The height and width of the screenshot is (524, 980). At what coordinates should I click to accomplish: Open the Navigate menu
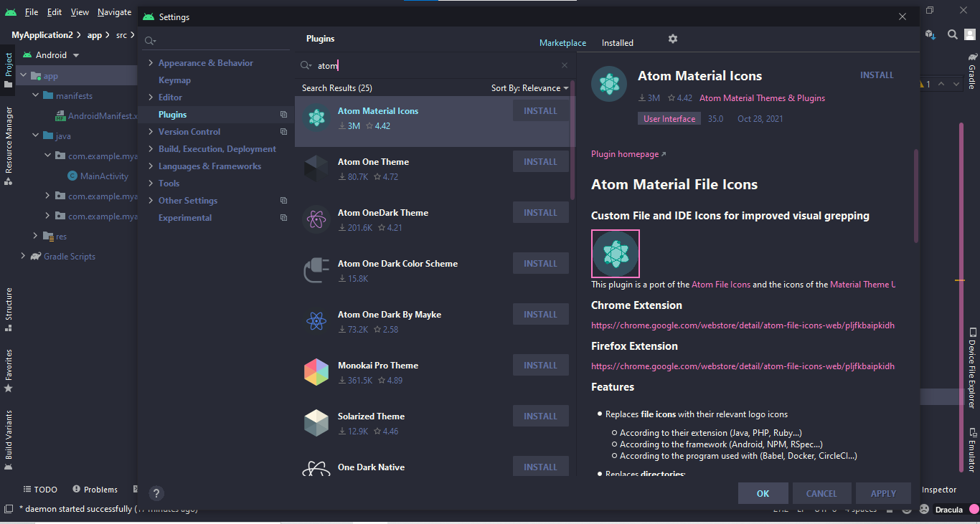115,12
